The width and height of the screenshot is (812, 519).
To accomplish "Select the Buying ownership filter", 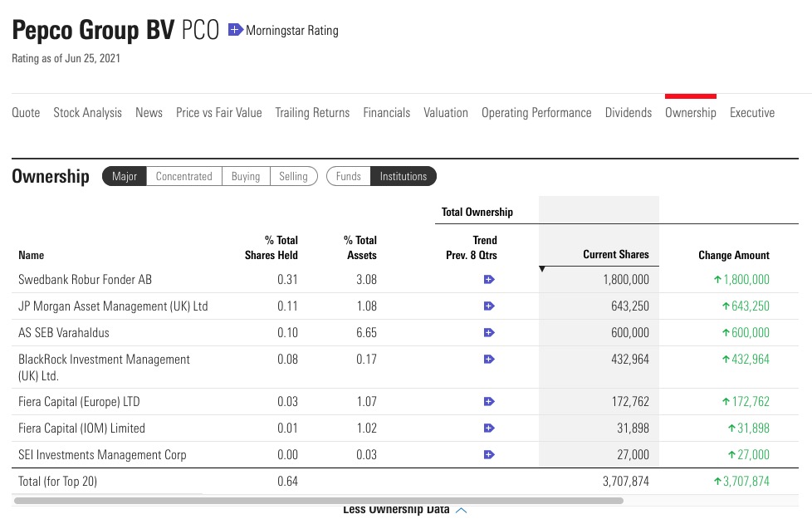I will (246, 176).
